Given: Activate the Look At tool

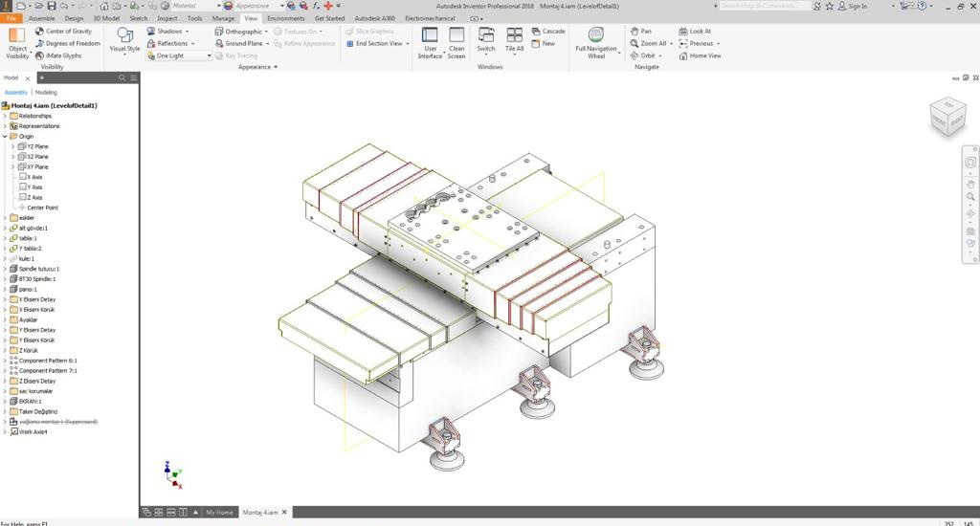Looking at the screenshot, I should 683,32.
